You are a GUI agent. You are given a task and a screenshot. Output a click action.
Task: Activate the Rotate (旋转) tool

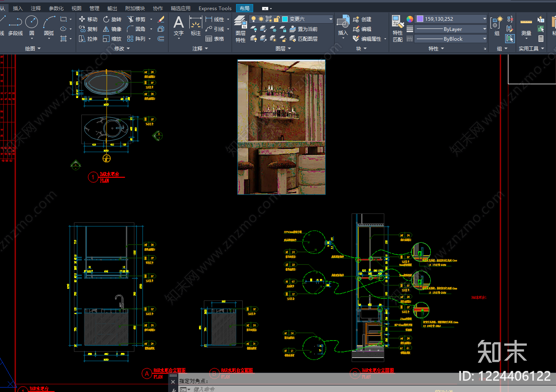pos(112,19)
